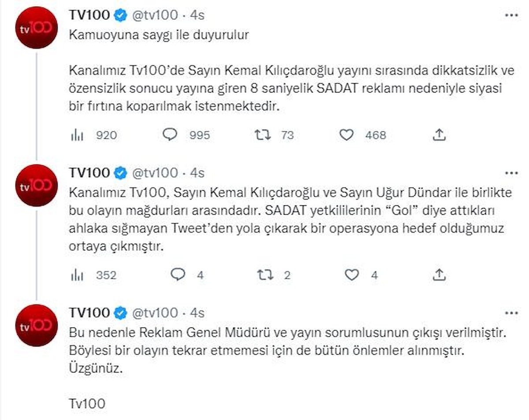
Task: Open more options on third tweet
Action: click(511, 313)
